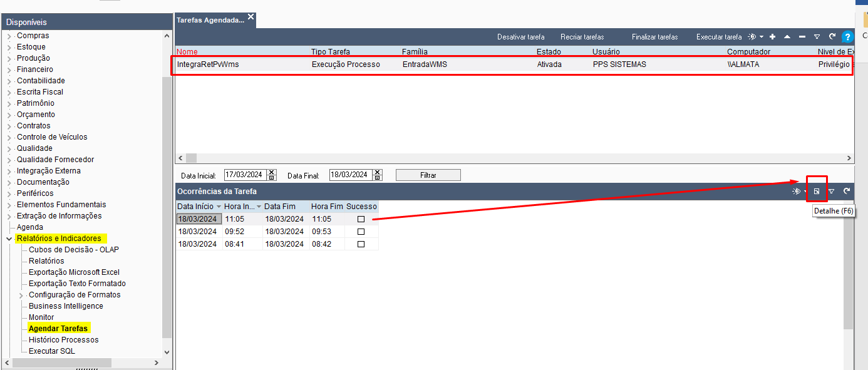
Task: Click the refresh arrow in the top task toolbar
Action: 832,37
